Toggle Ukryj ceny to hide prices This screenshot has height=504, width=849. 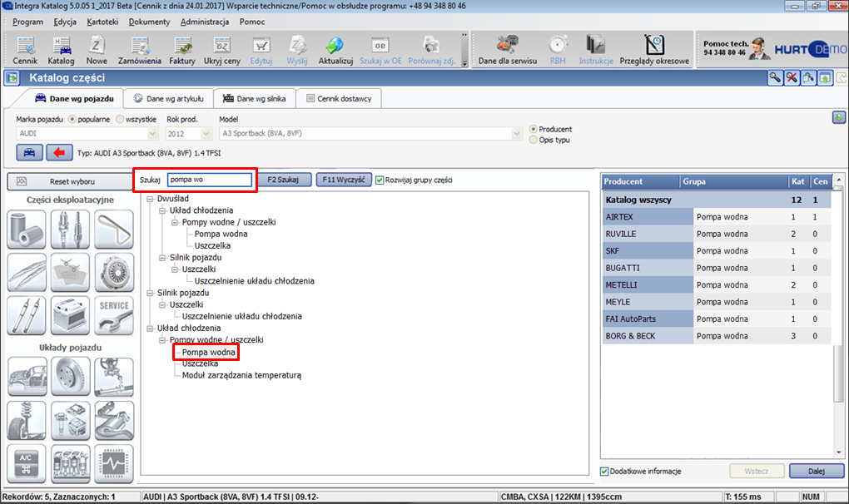tap(222, 50)
